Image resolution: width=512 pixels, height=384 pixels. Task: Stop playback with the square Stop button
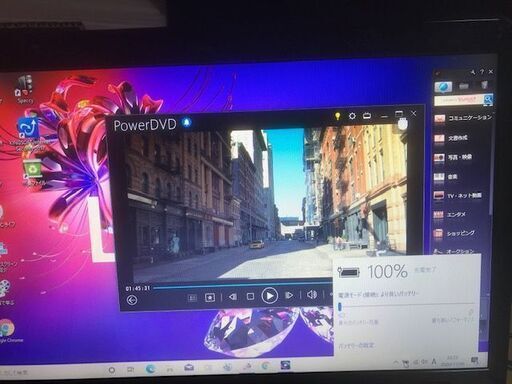[x=250, y=296]
